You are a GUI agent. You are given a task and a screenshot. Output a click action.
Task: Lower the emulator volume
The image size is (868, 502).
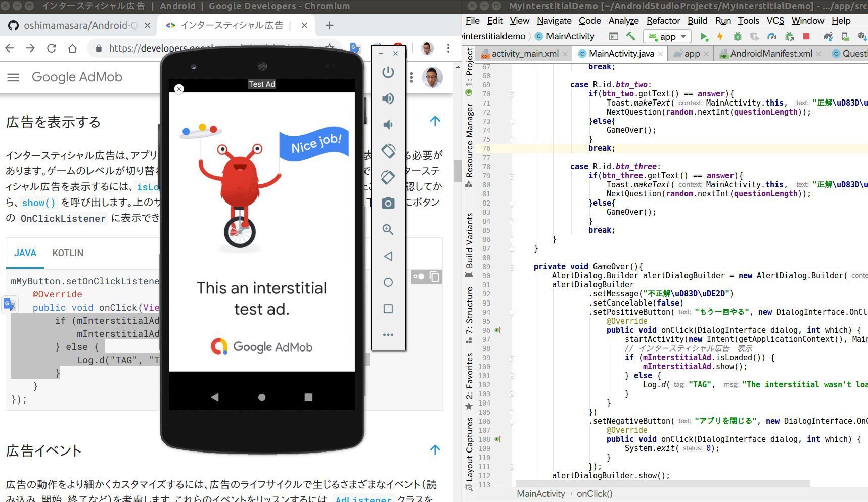pos(388,125)
